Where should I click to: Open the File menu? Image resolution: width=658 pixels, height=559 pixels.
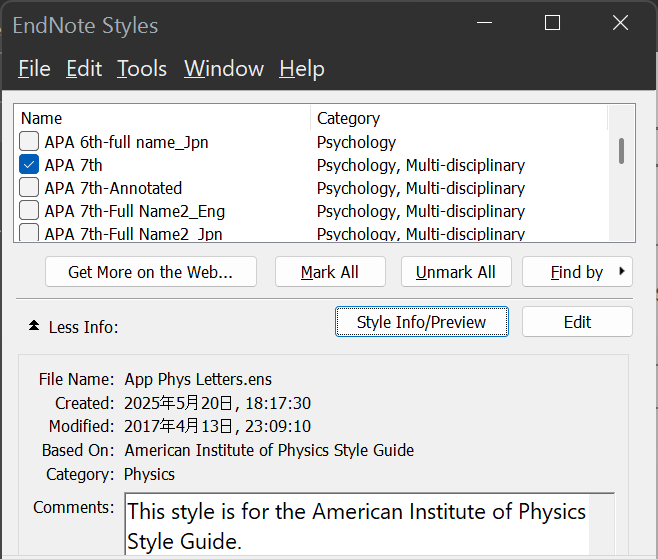point(34,68)
